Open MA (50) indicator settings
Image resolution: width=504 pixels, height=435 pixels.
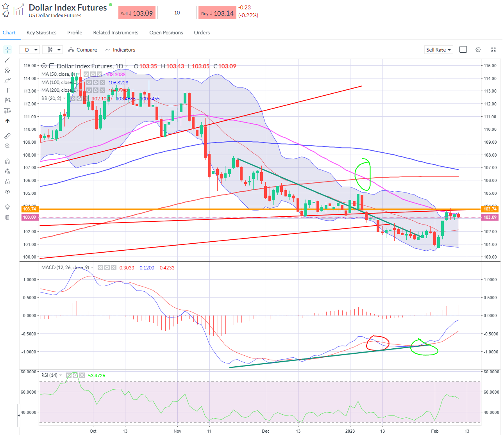pyautogui.click(x=93, y=74)
